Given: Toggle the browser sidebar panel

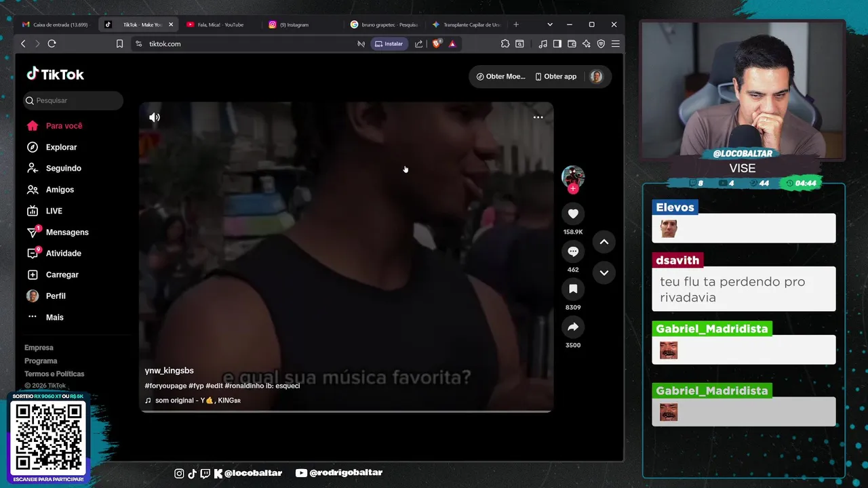Looking at the screenshot, I should 557,43.
